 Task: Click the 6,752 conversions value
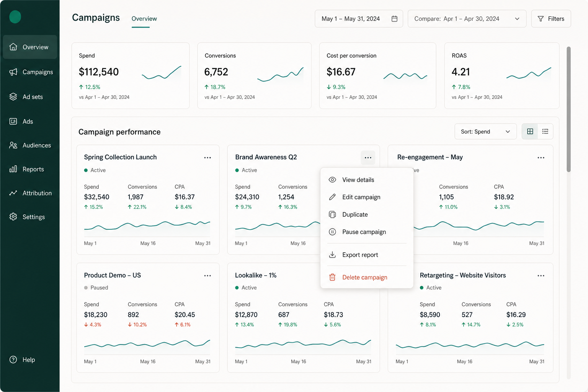[x=216, y=72]
